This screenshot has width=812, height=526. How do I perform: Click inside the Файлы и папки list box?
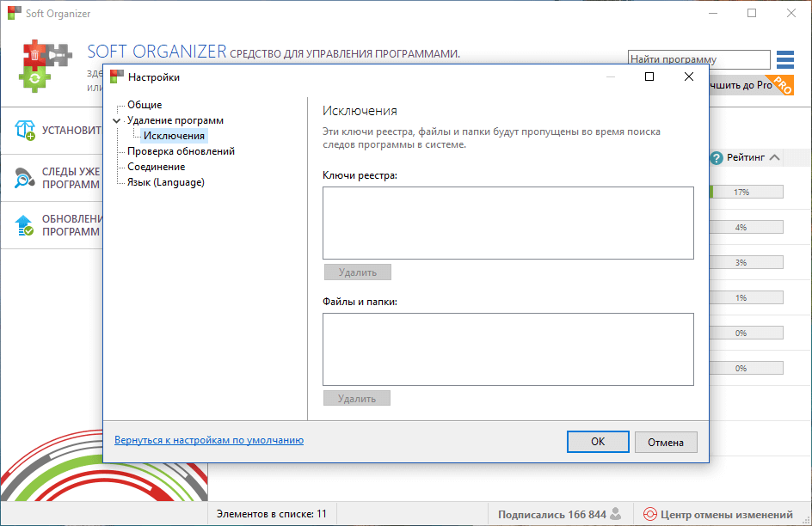tap(508, 349)
